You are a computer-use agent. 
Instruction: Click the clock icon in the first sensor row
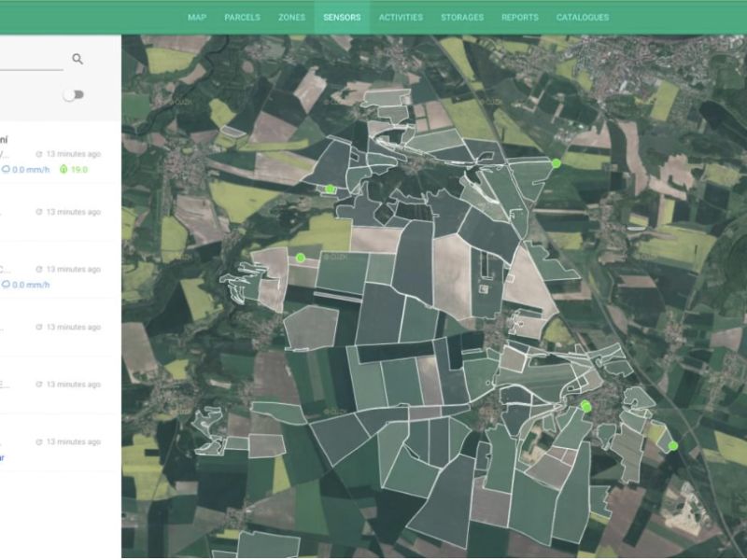point(39,154)
